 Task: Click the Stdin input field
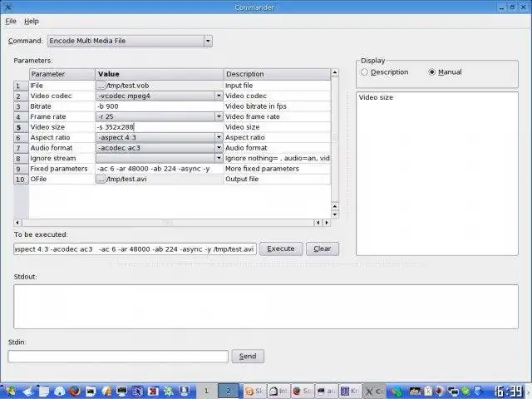tap(118, 357)
